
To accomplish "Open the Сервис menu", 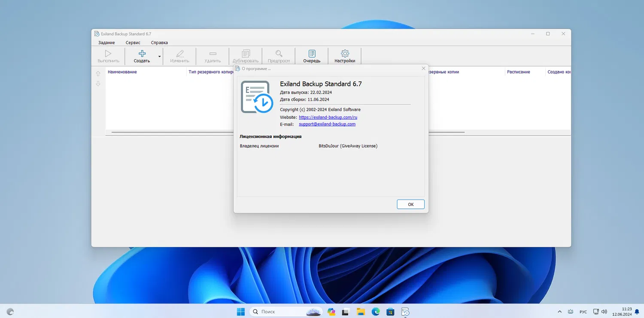I will click(133, 42).
